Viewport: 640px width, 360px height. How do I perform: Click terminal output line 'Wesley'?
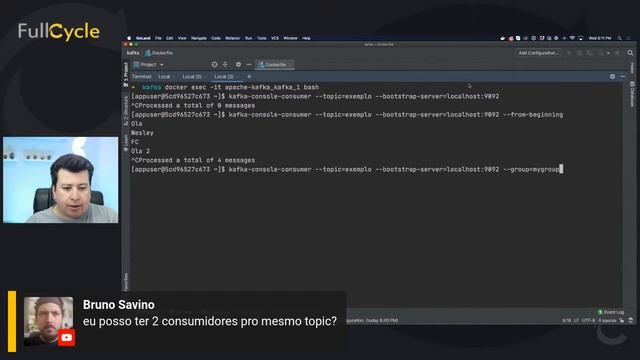[142, 133]
